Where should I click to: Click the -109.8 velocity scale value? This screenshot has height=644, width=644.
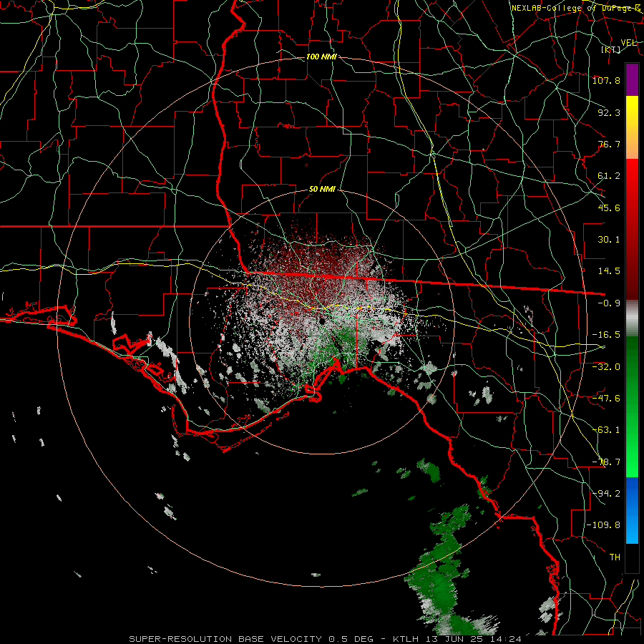click(604, 525)
